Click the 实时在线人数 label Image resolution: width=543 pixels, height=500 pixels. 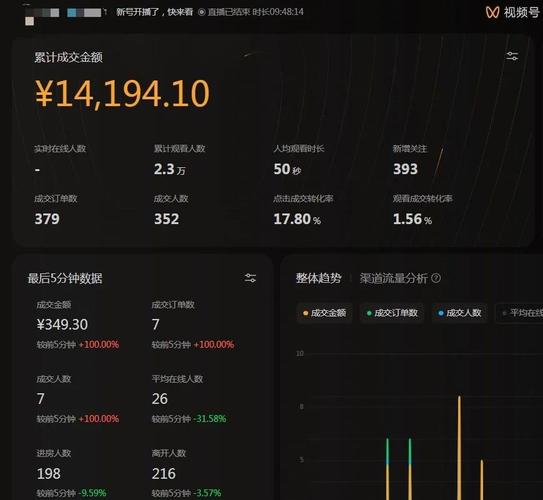60,149
